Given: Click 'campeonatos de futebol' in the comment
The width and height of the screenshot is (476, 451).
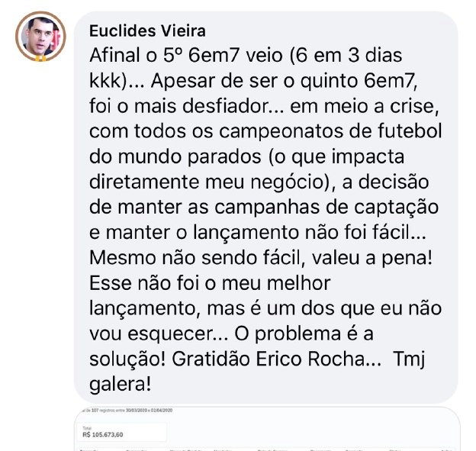Looking at the screenshot, I should [330, 131].
